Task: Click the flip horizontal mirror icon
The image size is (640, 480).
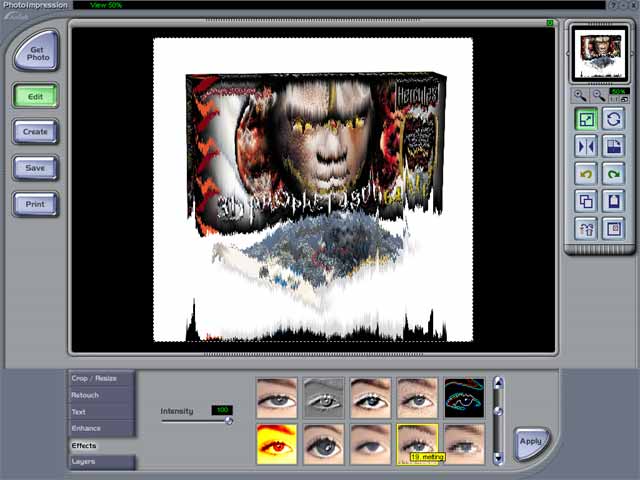Action: click(586, 146)
